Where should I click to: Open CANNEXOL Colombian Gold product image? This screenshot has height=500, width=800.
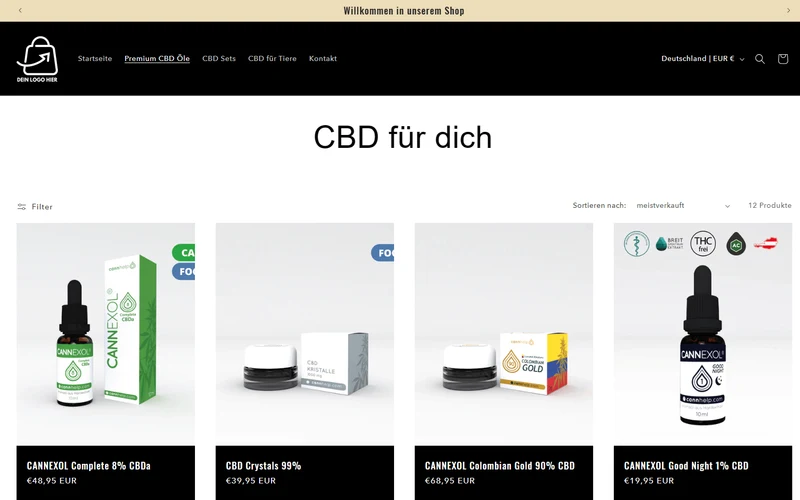[x=504, y=334]
